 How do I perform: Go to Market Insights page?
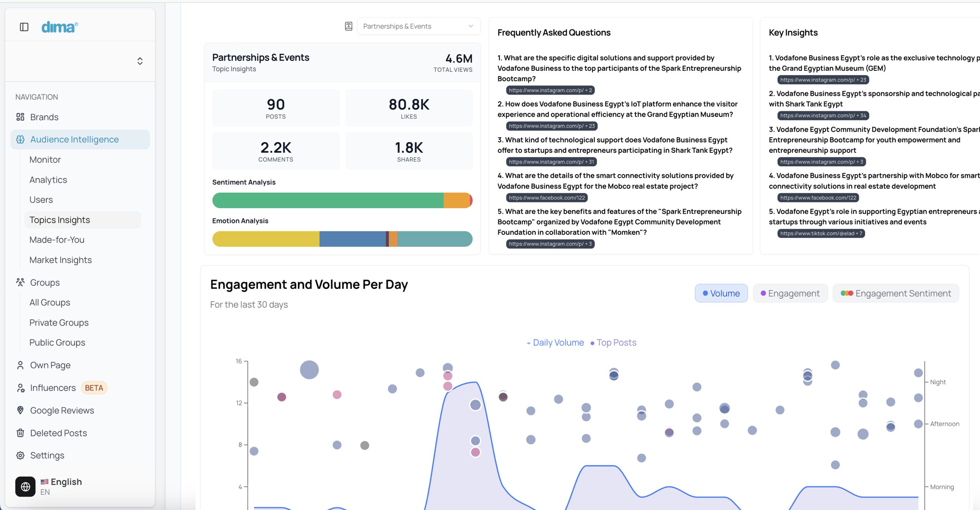60,260
